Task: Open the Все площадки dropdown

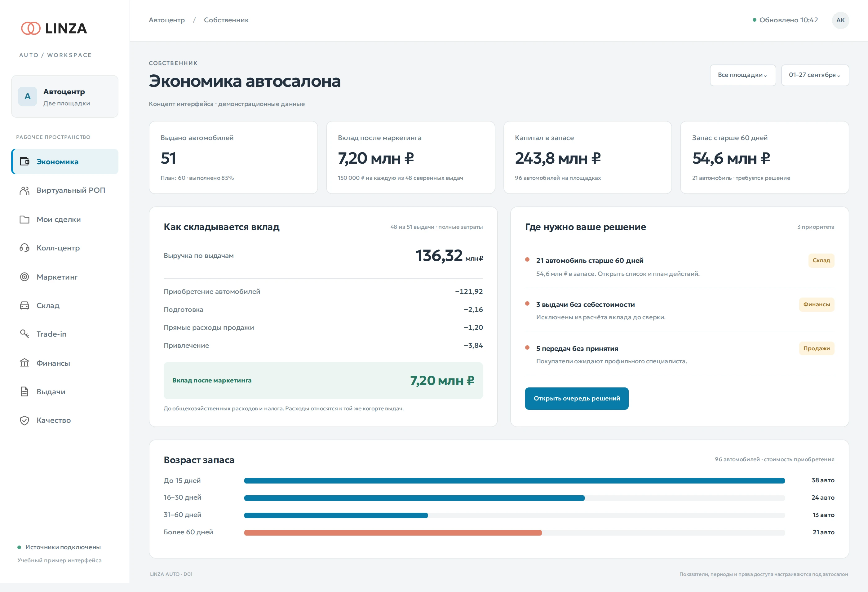Action: tap(742, 75)
